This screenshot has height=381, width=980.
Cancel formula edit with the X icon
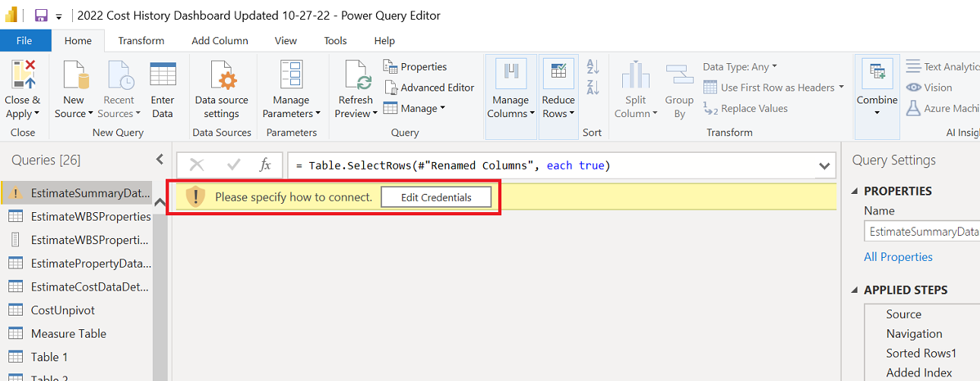(x=197, y=165)
